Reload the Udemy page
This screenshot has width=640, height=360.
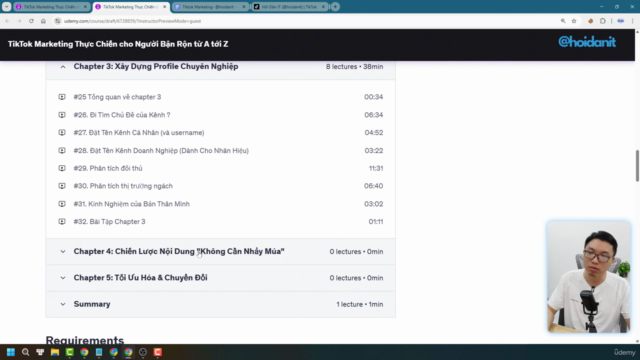pos(31,21)
